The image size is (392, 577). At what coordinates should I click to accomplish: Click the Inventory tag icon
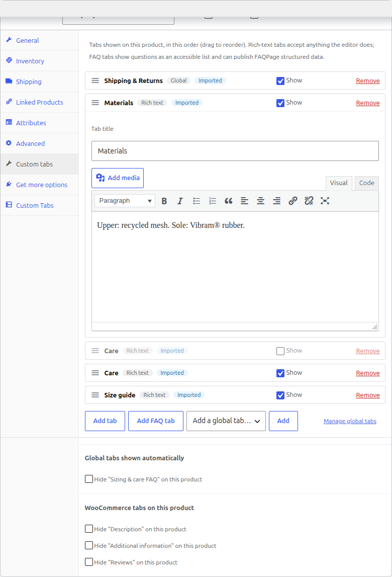click(x=9, y=60)
